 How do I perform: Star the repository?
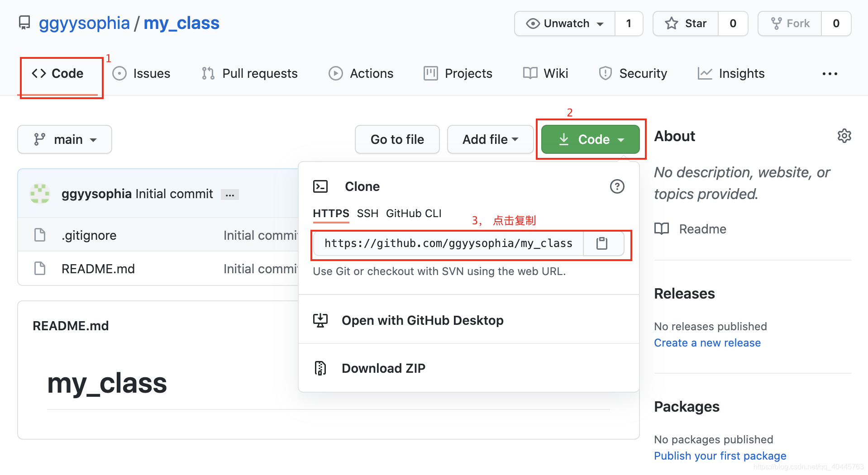(x=686, y=24)
